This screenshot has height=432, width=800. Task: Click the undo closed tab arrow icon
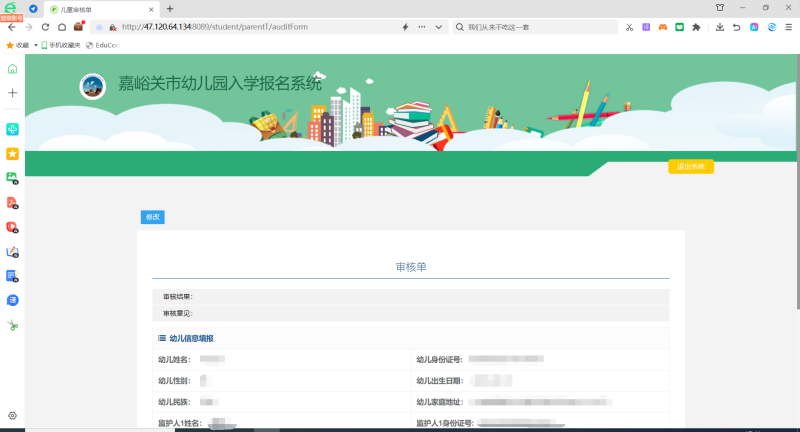click(x=737, y=27)
